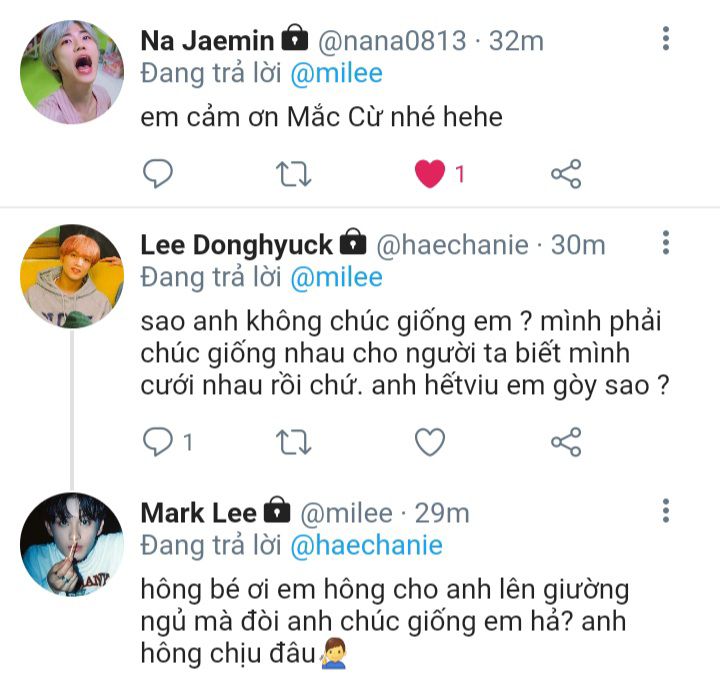Open Na Jaemin's profile picture
This screenshot has width=720, height=680.
pos(72,72)
